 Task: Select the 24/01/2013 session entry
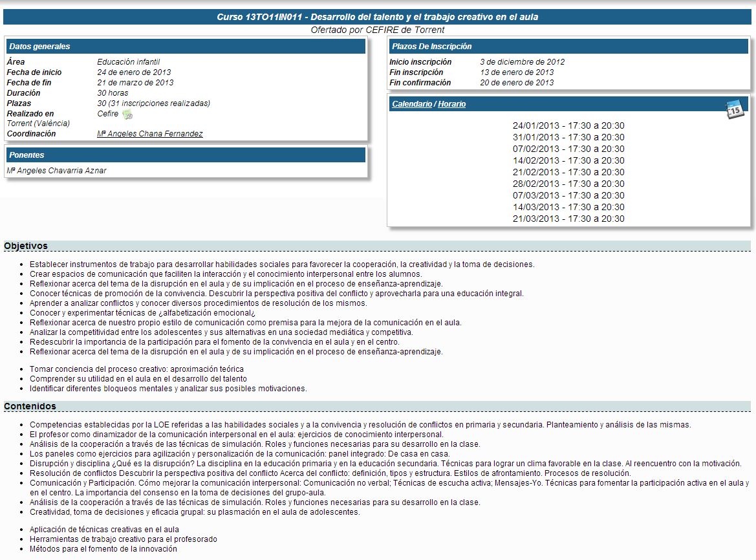(x=568, y=125)
